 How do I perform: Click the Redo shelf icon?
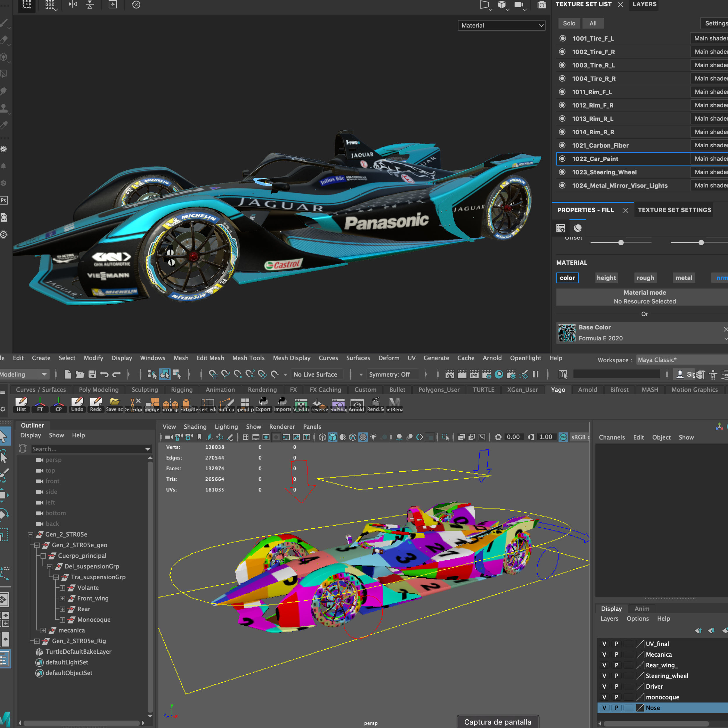(x=96, y=404)
